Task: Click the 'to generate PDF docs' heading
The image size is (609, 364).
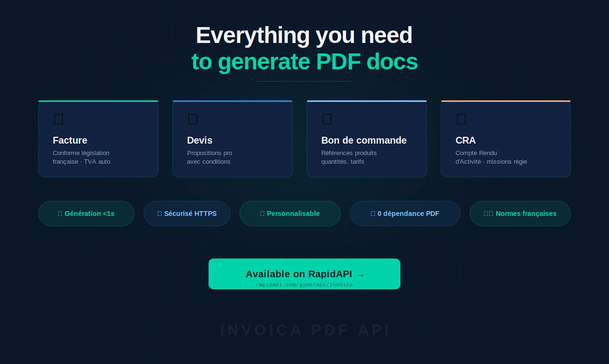Action: 304,62
